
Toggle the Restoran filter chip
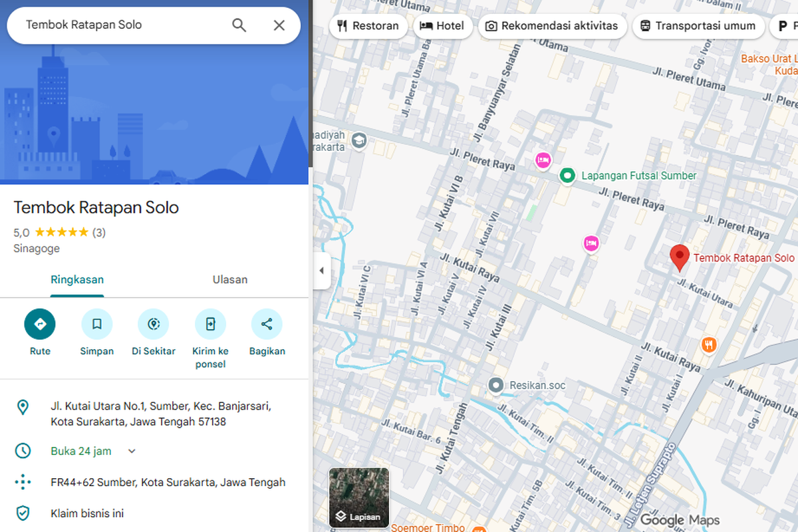[368, 26]
